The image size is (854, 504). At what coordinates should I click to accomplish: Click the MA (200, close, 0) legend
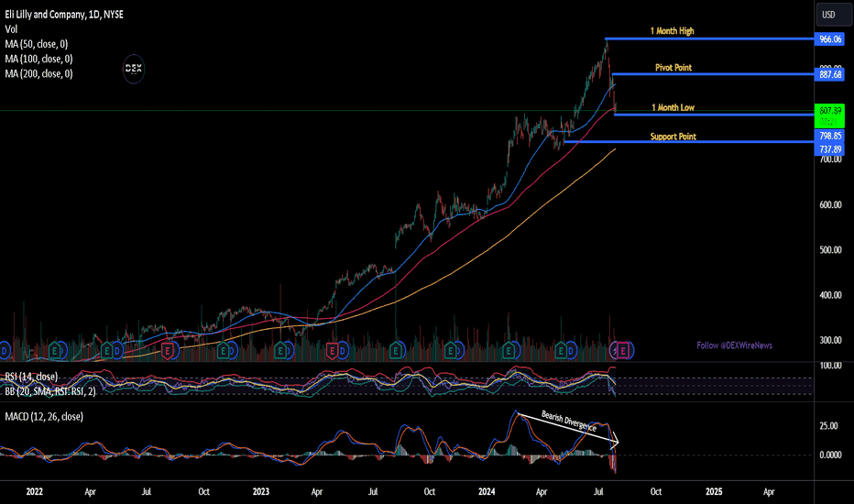click(38, 73)
